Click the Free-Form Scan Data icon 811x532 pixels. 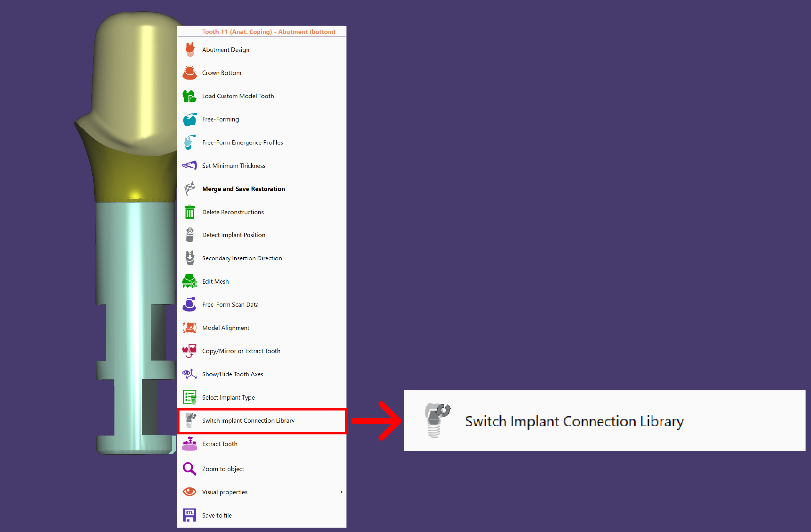(190, 304)
